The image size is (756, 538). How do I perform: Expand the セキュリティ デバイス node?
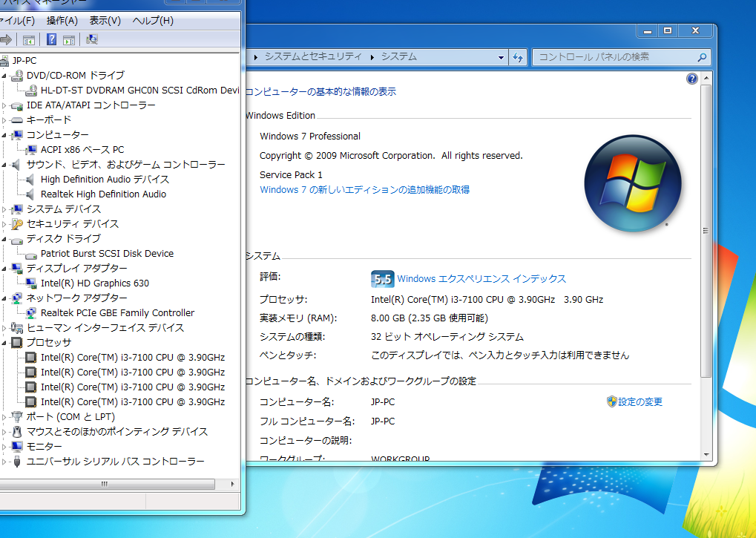click(4, 224)
